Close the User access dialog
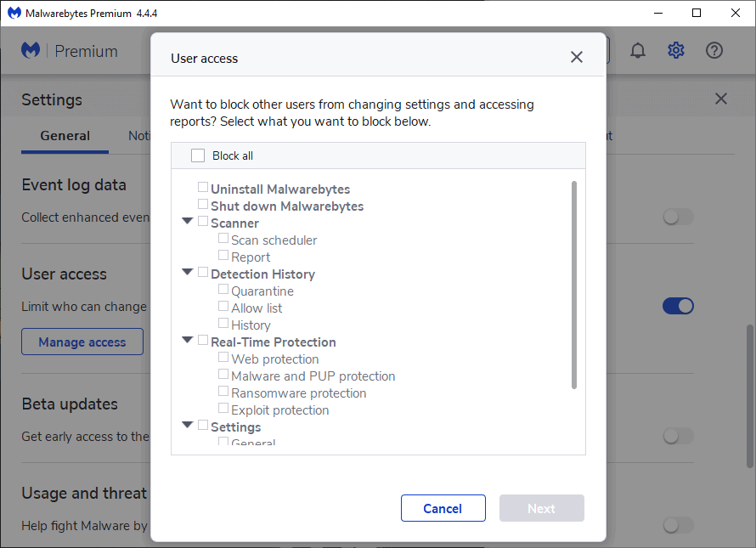The height and width of the screenshot is (548, 756). point(576,57)
